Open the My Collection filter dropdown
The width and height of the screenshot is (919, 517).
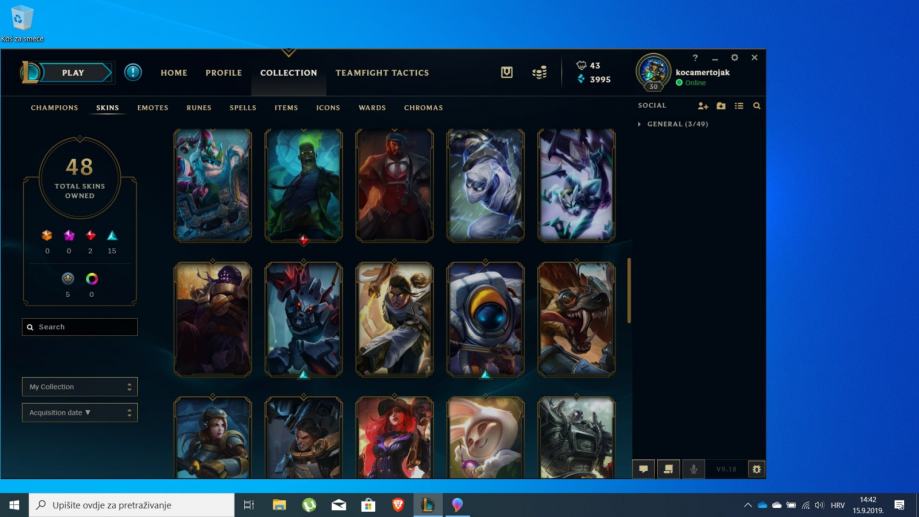80,387
